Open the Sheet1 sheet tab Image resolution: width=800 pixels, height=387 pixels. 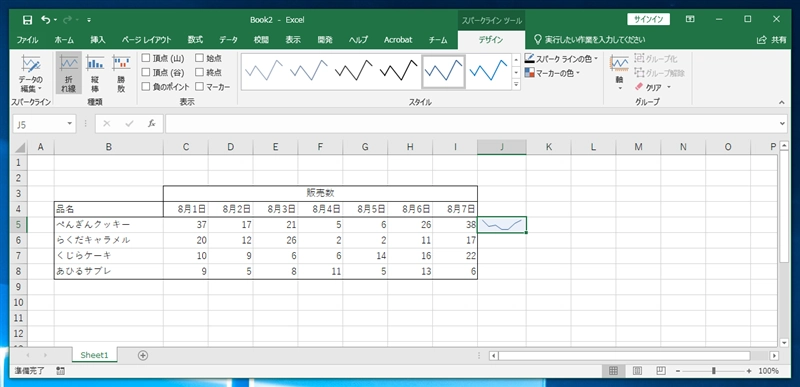point(94,355)
